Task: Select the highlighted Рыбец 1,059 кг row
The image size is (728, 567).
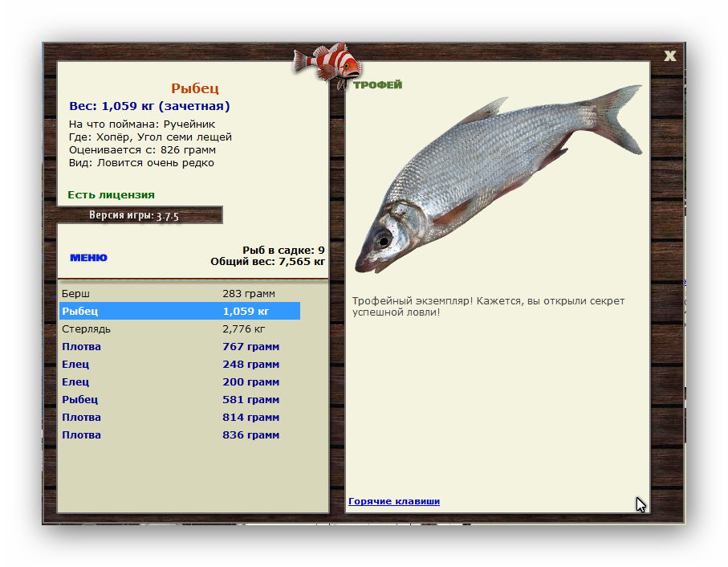Action: [x=180, y=311]
